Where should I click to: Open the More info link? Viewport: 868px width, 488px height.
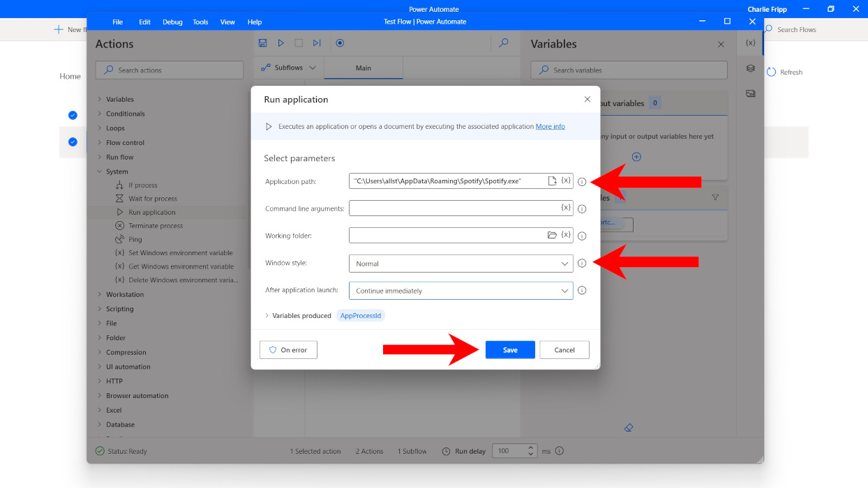550,126
